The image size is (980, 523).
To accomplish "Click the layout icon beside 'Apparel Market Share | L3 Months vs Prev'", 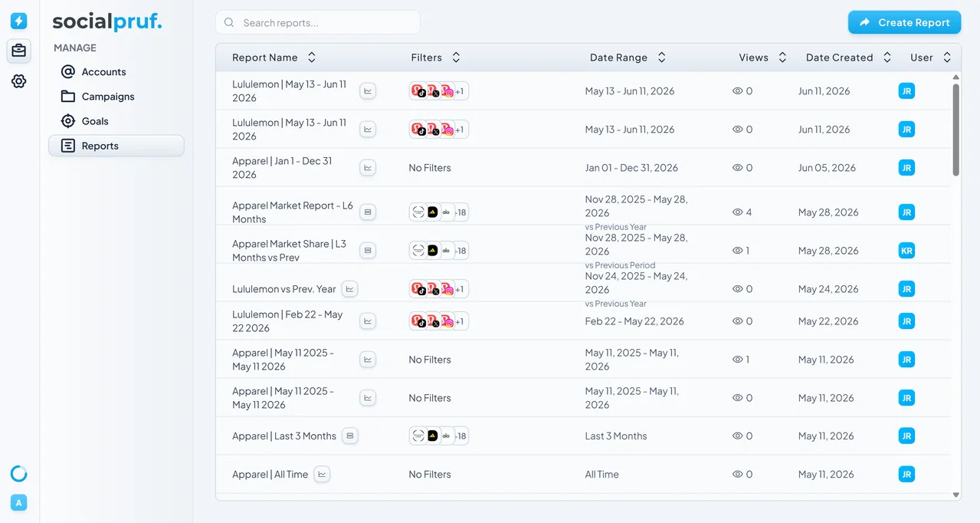I will pos(368,250).
